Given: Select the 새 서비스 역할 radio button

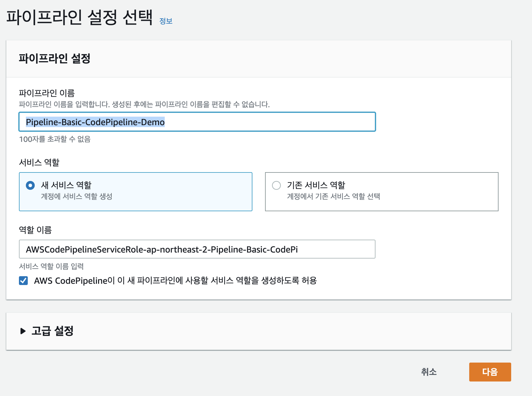Looking at the screenshot, I should pos(30,185).
